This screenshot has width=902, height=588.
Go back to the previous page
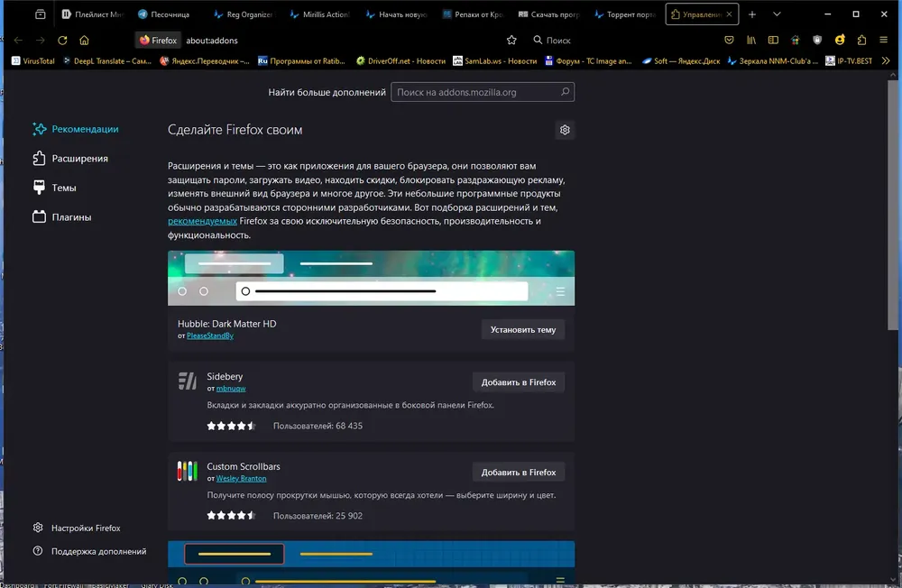click(x=18, y=41)
